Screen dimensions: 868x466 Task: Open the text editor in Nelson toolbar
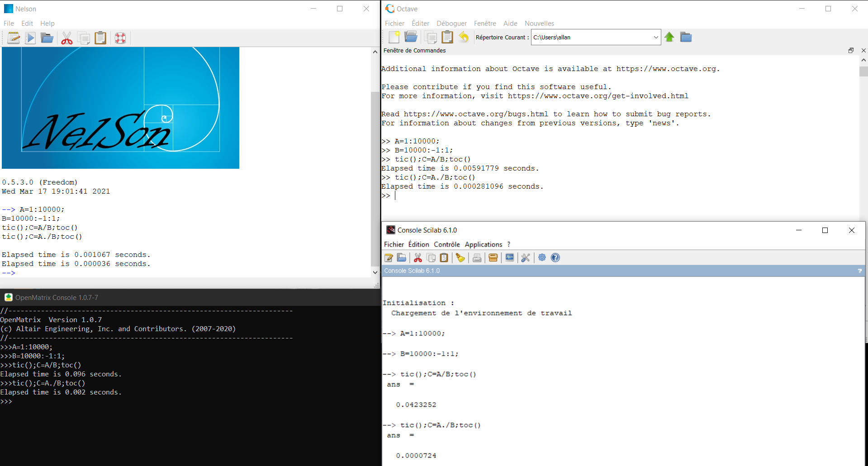[x=14, y=38]
